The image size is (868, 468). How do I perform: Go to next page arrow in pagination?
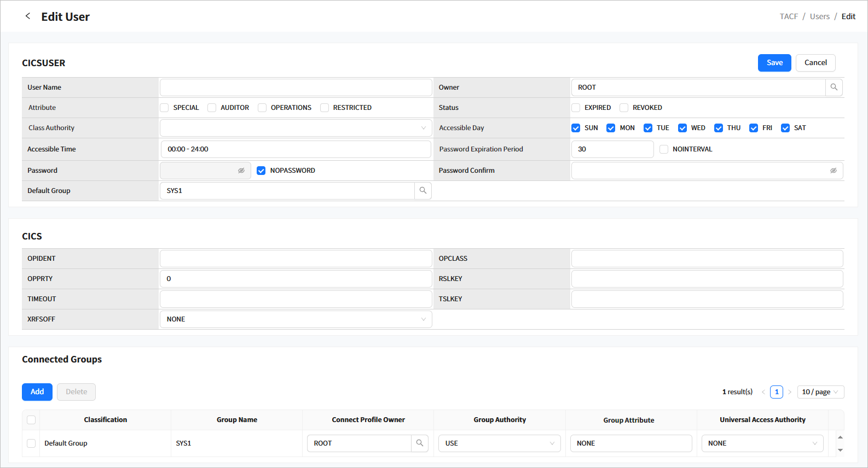(x=790, y=392)
